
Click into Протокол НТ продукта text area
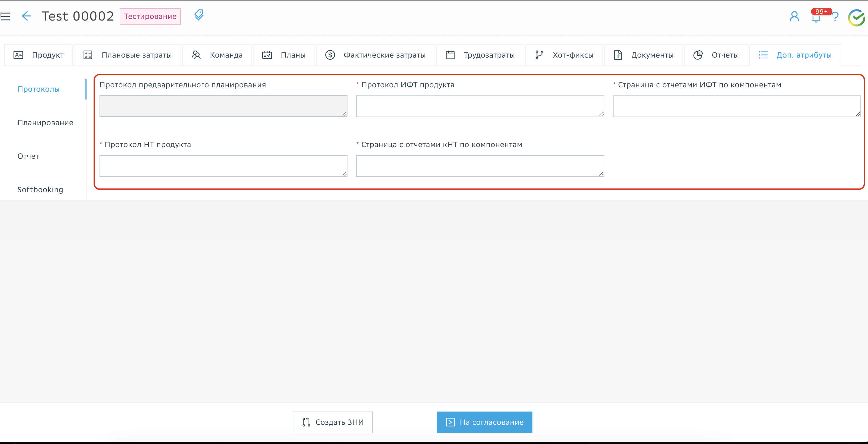click(x=223, y=166)
